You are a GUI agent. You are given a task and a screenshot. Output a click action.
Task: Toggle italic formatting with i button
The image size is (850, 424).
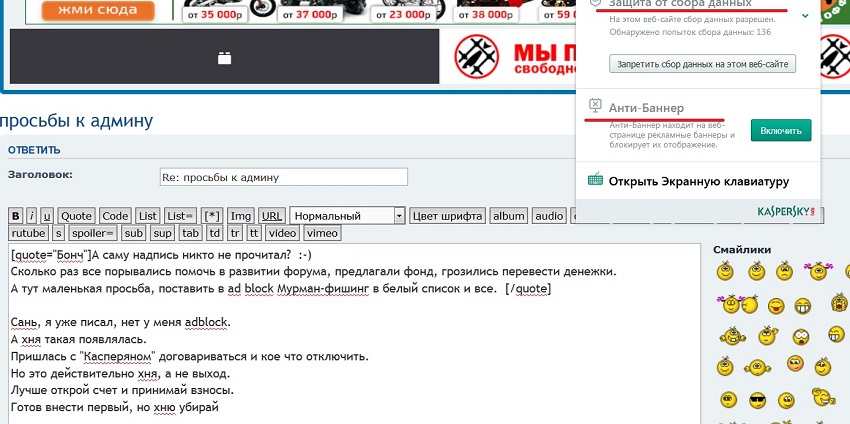coord(32,216)
